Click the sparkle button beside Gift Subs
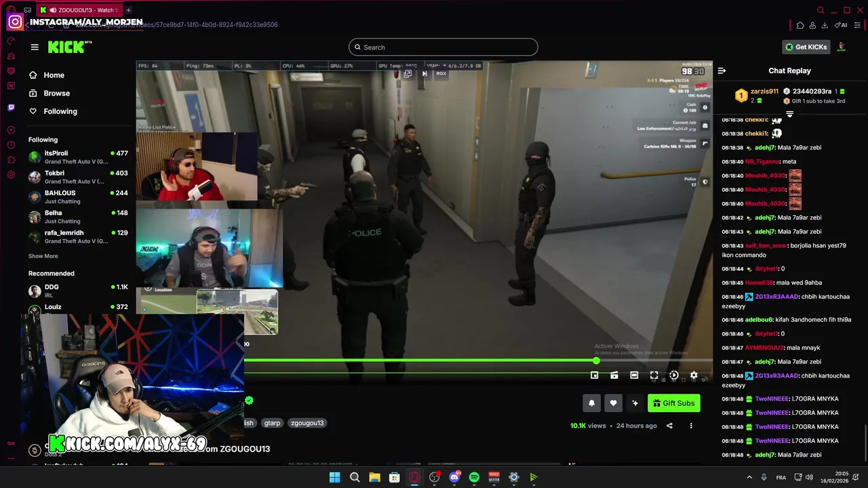868x488 pixels. coord(635,403)
